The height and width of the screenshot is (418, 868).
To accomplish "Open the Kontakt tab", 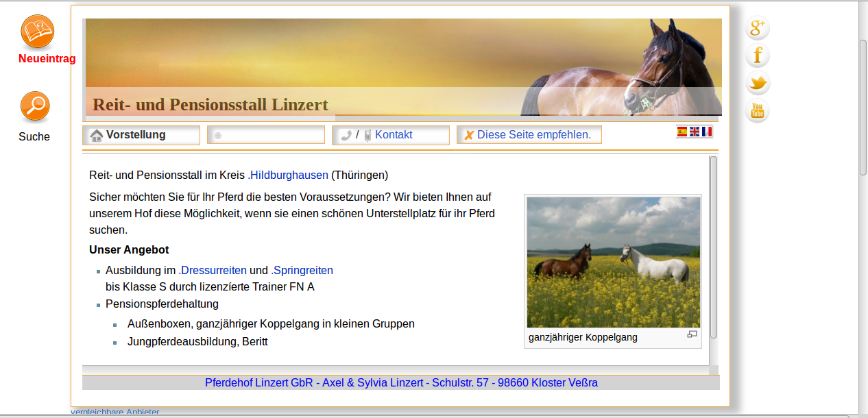I will [x=393, y=135].
